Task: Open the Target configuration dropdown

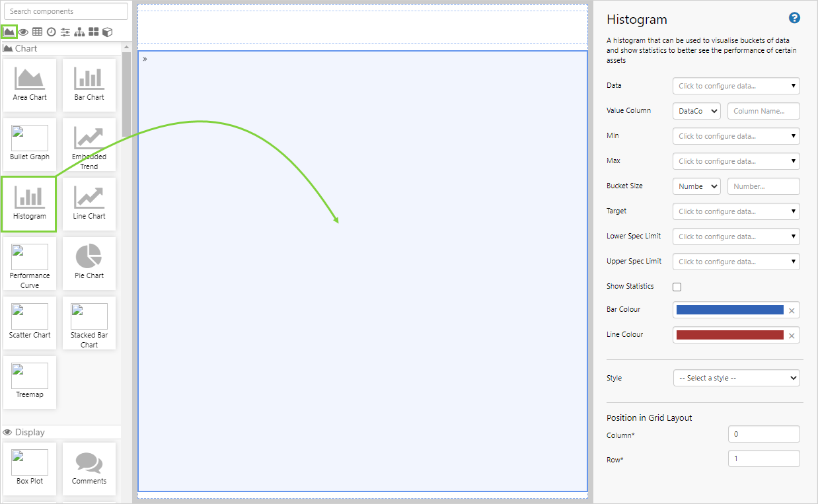Action: coord(736,211)
